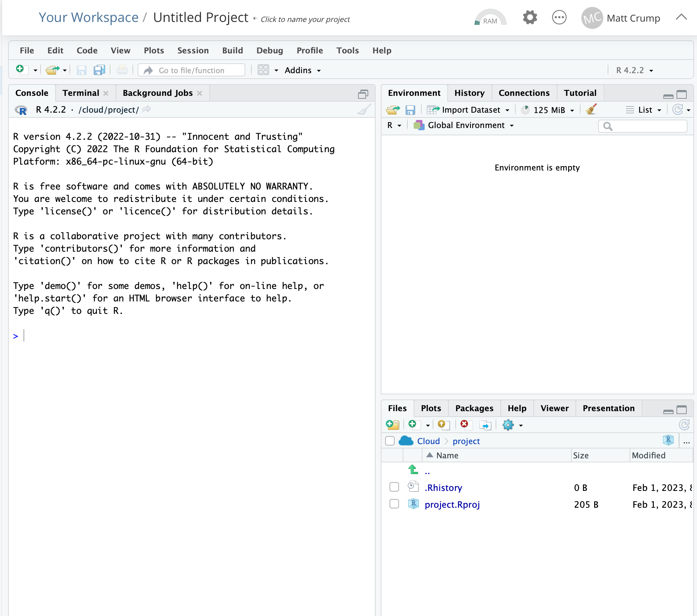The image size is (697, 616).
Task: Open the Global Environment dropdown
Action: pyautogui.click(x=463, y=125)
